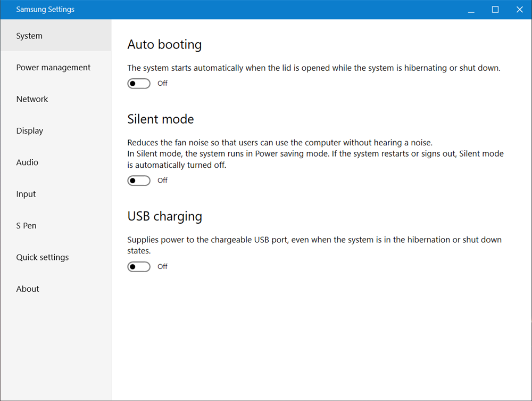The image size is (532, 401).
Task: Click the Silent mode heading
Action: pyautogui.click(x=161, y=119)
